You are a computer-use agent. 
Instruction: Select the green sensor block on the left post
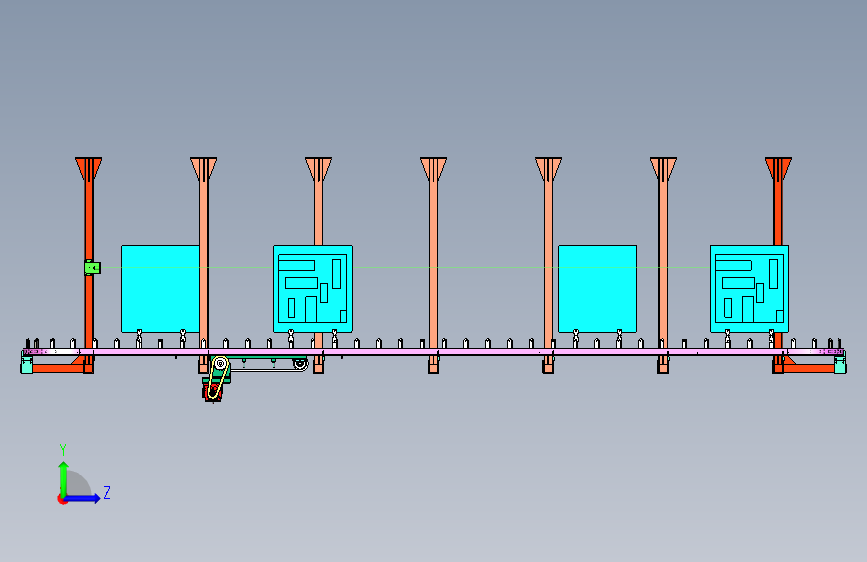pos(92,268)
